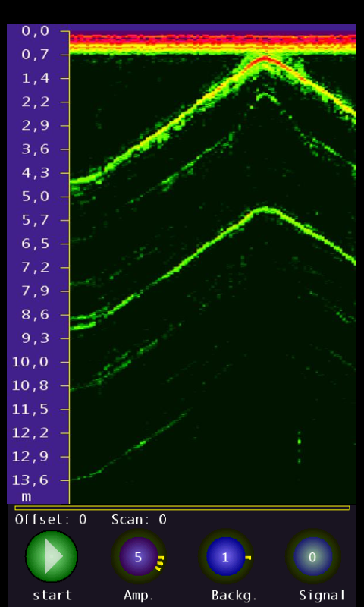Click the apex of the upper red hyperbola
Image resolution: width=364 pixels, height=607 pixels.
point(265,58)
